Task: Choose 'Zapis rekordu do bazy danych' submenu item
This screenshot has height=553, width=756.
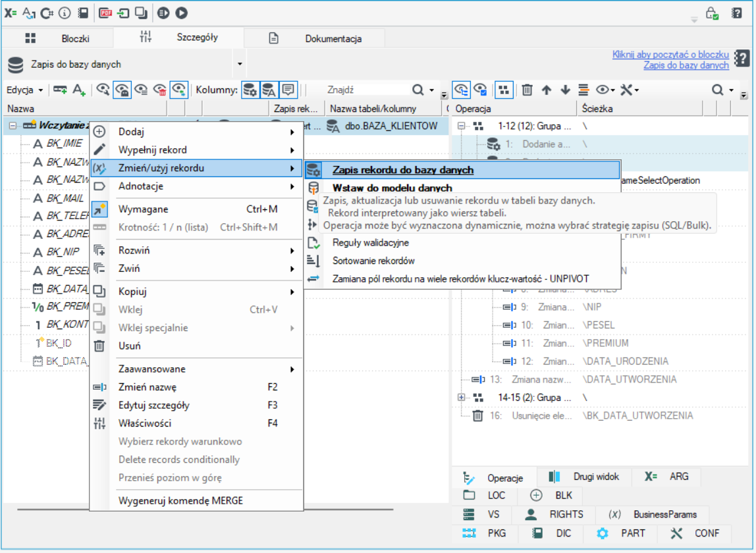Action: coord(462,170)
